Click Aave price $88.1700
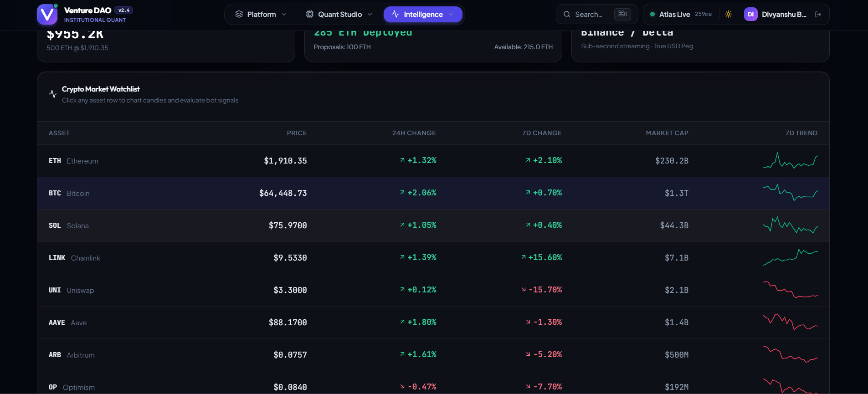Screen dimensions: 868x394 [288, 322]
